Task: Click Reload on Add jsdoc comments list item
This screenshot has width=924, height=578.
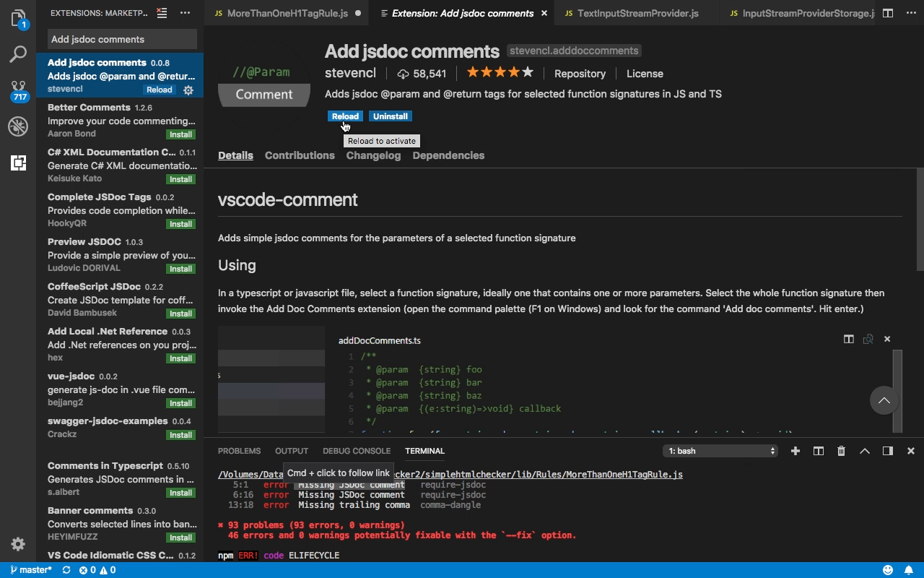Action: coord(160,90)
